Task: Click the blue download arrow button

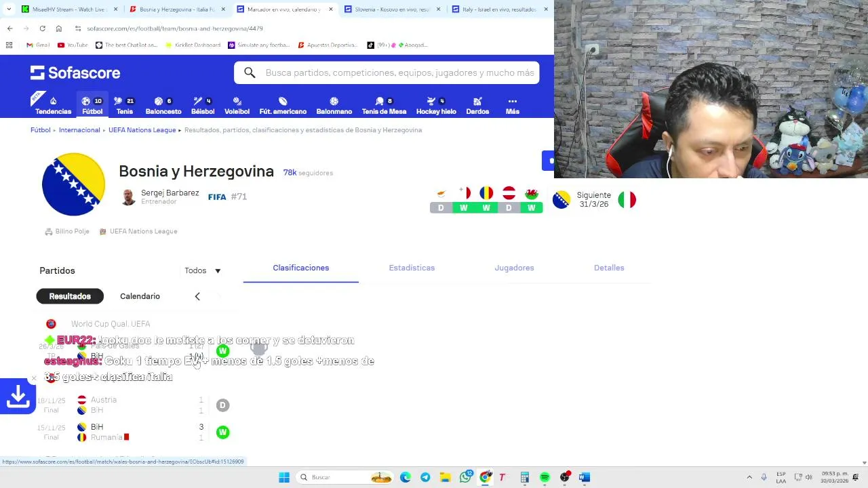Action: pos(18,396)
